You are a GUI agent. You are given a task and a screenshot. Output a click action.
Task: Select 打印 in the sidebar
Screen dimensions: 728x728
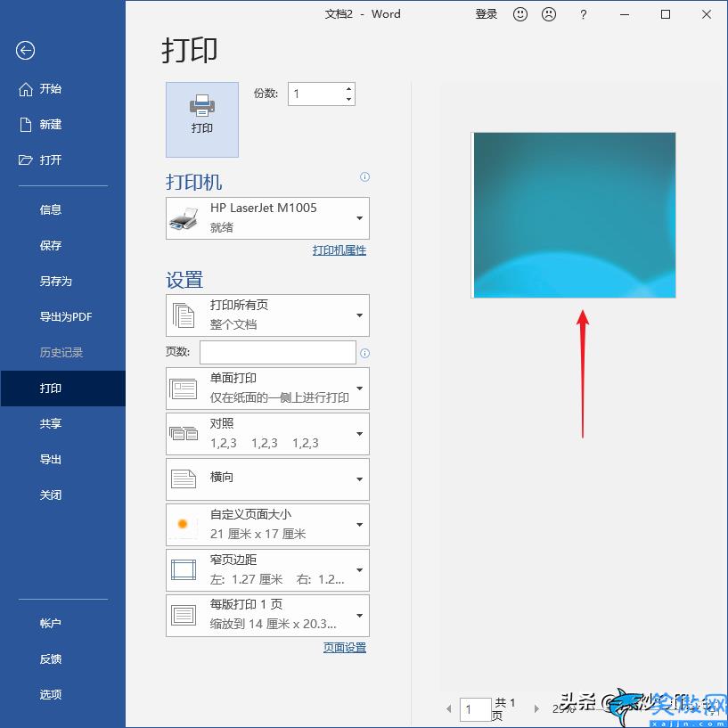tap(62, 389)
